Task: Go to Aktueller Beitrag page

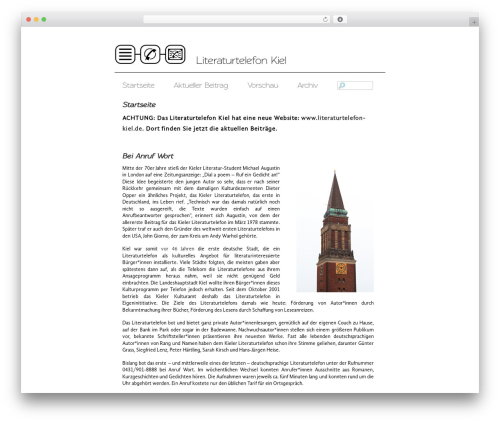Action: tap(201, 85)
